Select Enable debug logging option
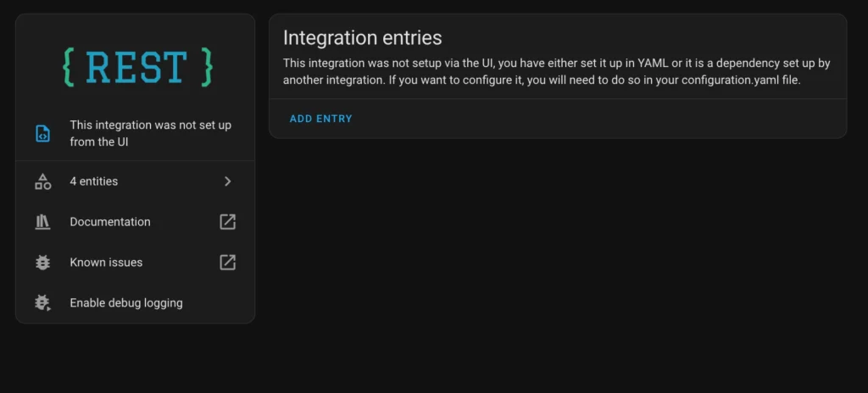This screenshot has height=393, width=868. pyautogui.click(x=135, y=302)
